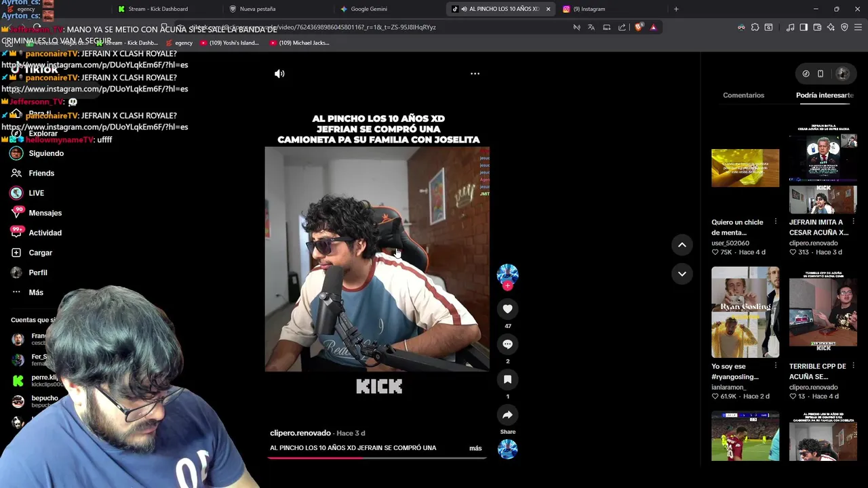Switch to the Comentarios tab
Screen dimensions: 868x488
pos(743,95)
